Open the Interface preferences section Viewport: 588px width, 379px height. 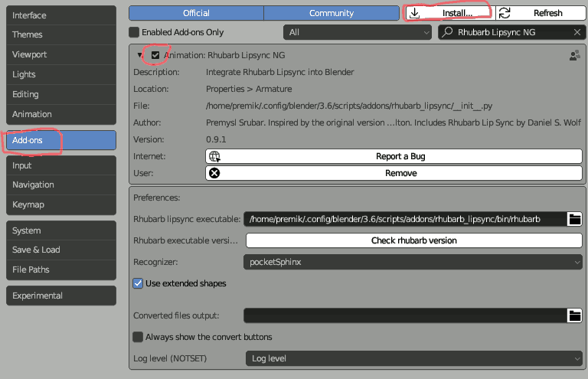[x=61, y=15]
